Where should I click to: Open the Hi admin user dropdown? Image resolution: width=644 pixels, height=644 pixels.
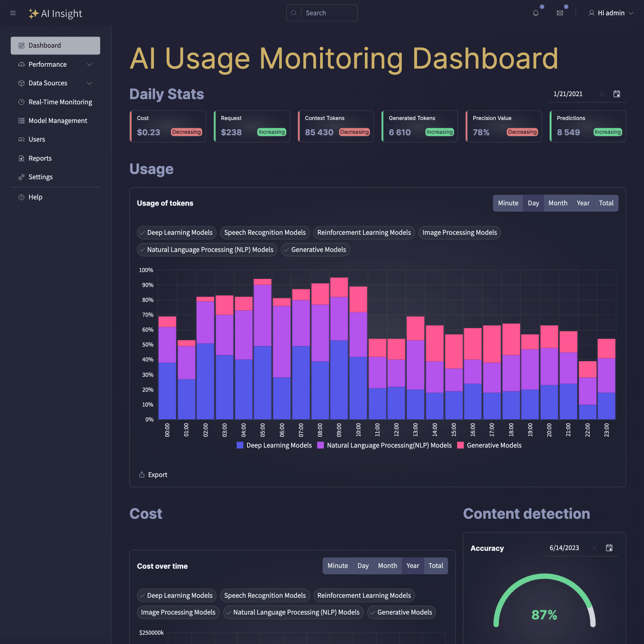pyautogui.click(x=611, y=13)
